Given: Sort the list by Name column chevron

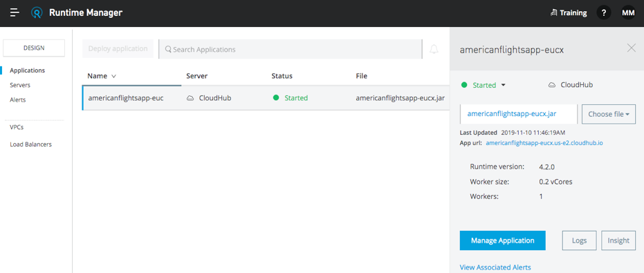Looking at the screenshot, I should click(113, 76).
